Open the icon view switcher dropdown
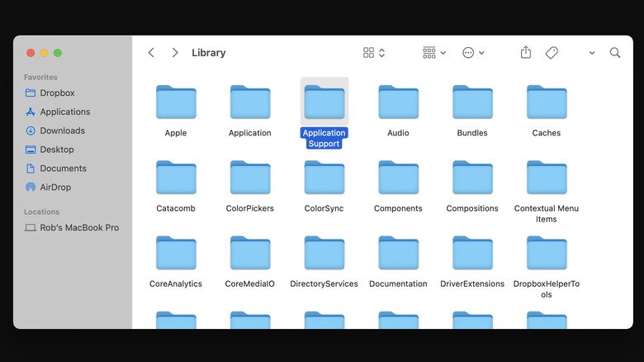 (x=374, y=52)
